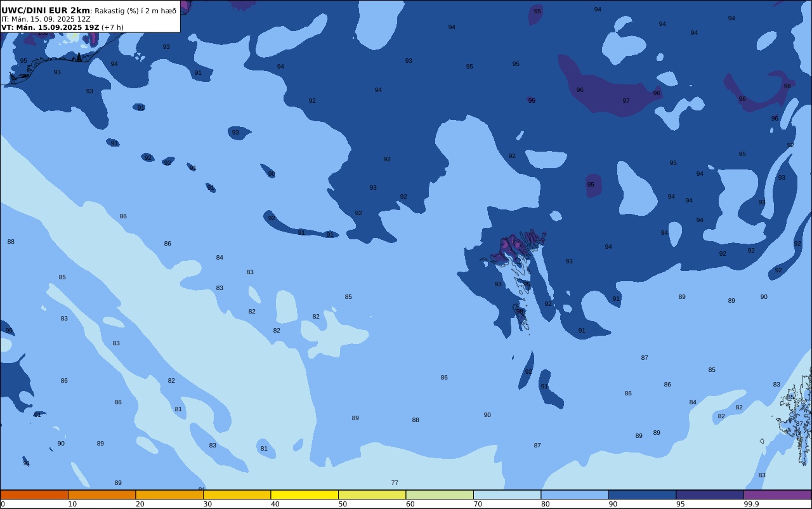Viewport: 812px width, 509px height.
Task: Click the legend tick label "40"
Action: [275, 504]
